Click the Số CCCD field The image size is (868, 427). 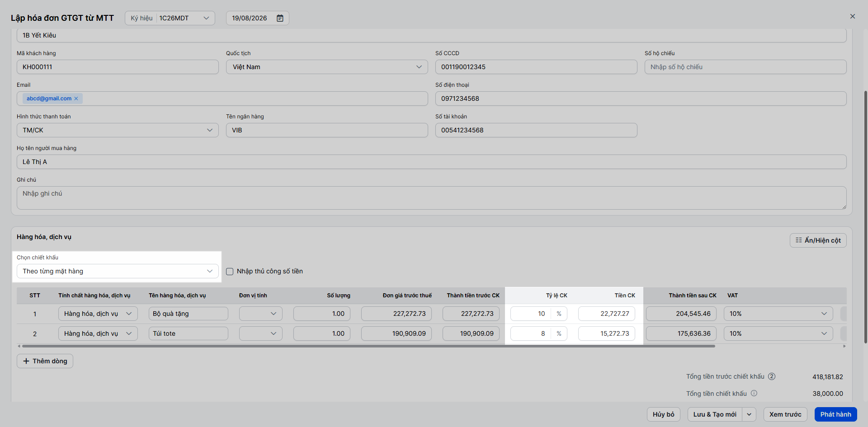point(536,67)
